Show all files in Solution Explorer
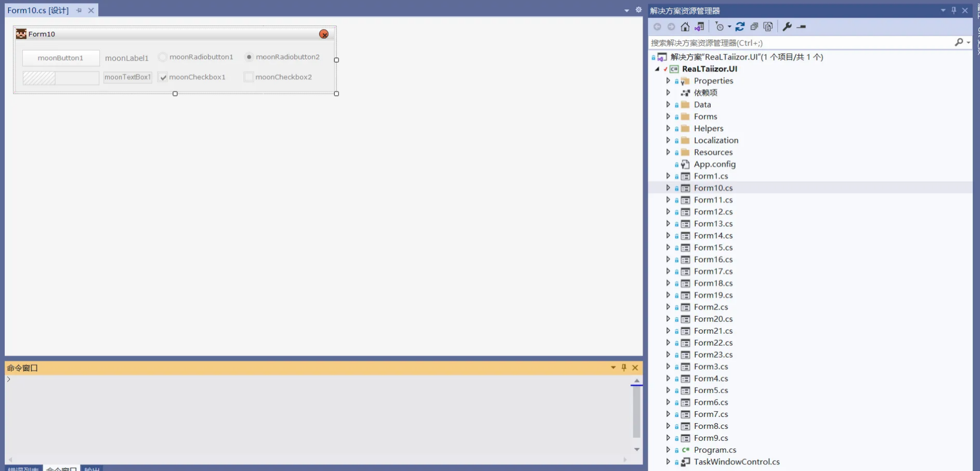 768,27
